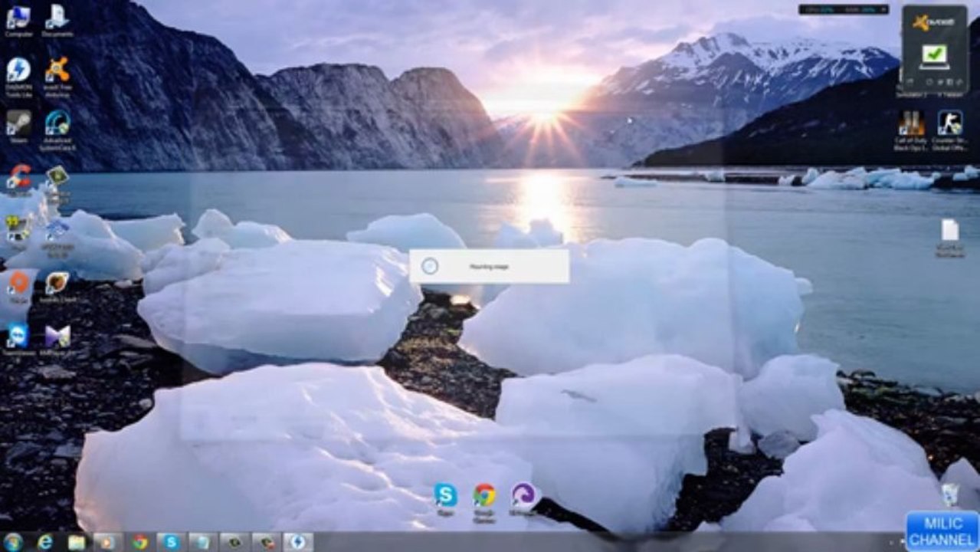The height and width of the screenshot is (552, 980).
Task: Open Chrome from the taskbar
Action: tap(139, 542)
